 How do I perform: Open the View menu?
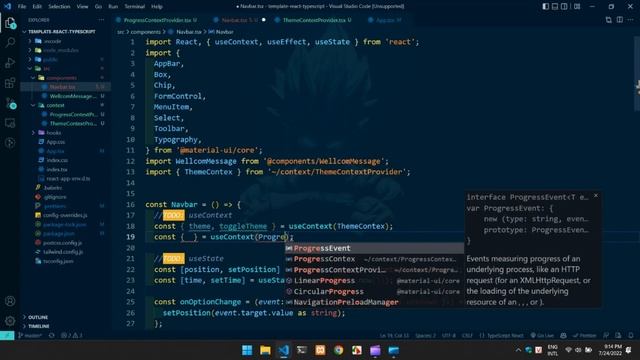tap(82, 7)
